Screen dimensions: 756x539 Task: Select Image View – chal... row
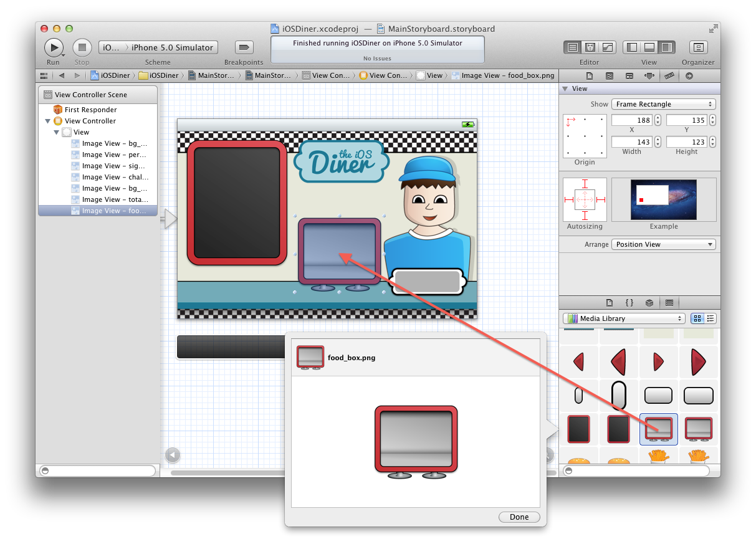point(98,177)
